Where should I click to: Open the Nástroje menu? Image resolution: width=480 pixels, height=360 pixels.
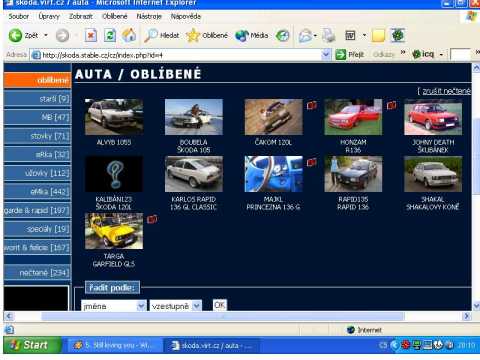point(149,16)
